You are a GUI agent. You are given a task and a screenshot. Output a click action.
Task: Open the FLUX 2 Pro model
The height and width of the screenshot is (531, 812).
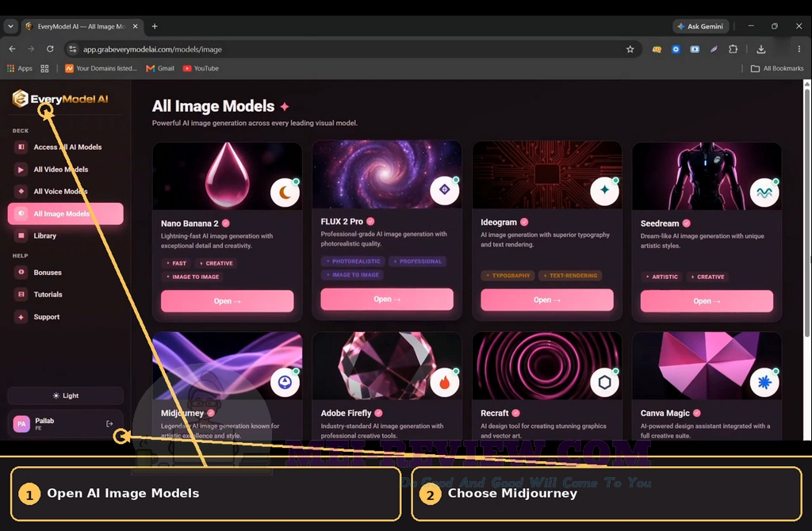coord(387,299)
